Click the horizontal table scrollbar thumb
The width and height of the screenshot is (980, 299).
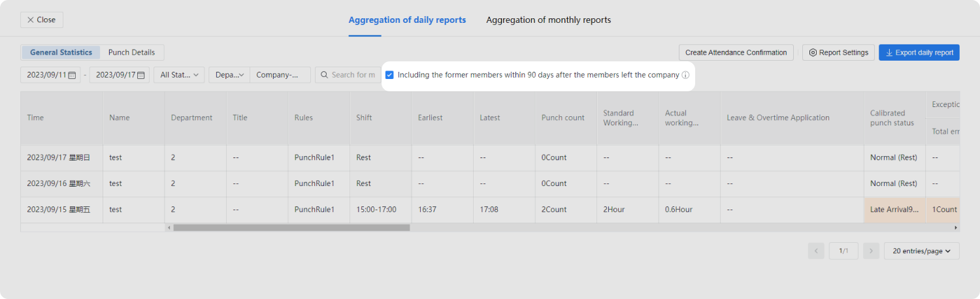[x=291, y=227]
